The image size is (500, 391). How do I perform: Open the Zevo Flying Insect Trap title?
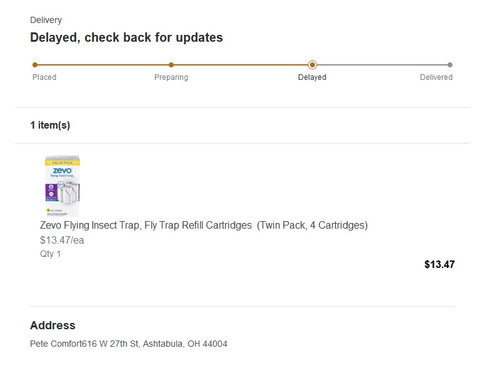(x=204, y=225)
